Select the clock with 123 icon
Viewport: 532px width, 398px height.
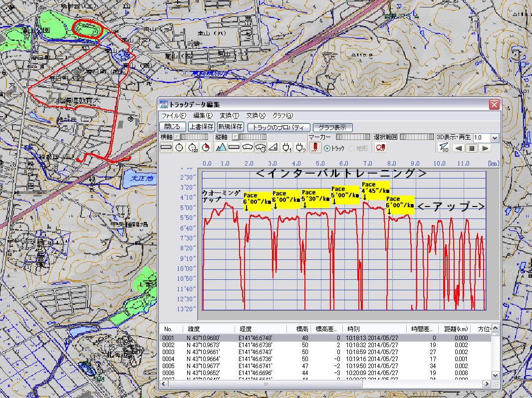click(192, 148)
